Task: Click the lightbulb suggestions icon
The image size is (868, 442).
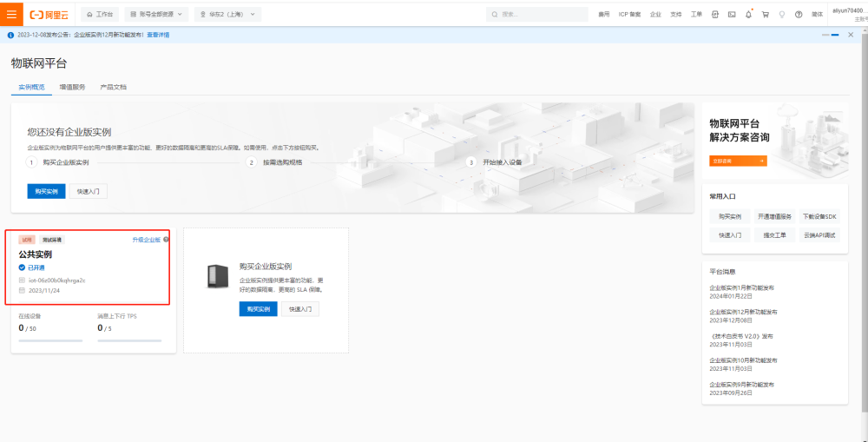Action: 782,15
